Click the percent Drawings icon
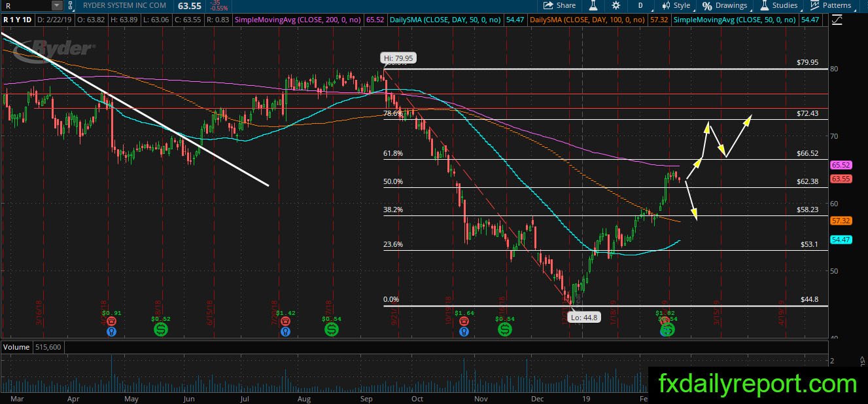868x404 pixels. tap(707, 5)
